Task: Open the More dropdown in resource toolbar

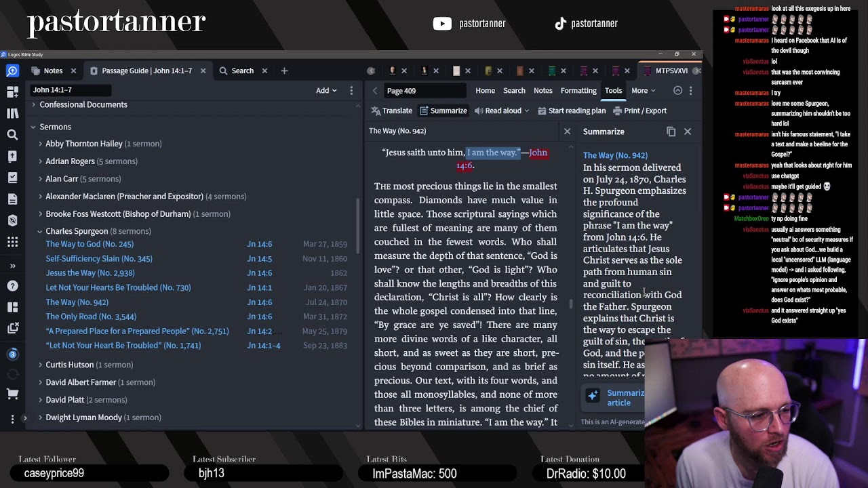Action: [x=644, y=91]
